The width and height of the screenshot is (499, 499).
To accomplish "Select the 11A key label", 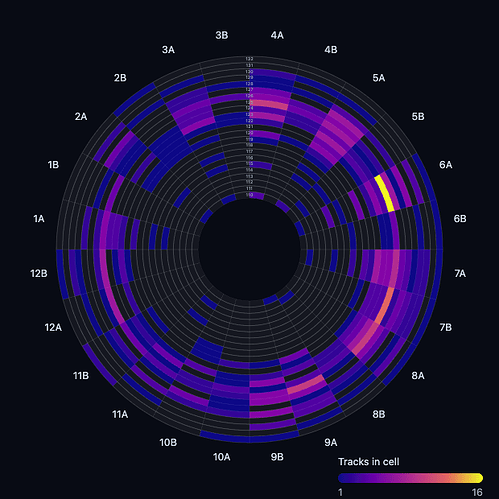I will coord(120,414).
